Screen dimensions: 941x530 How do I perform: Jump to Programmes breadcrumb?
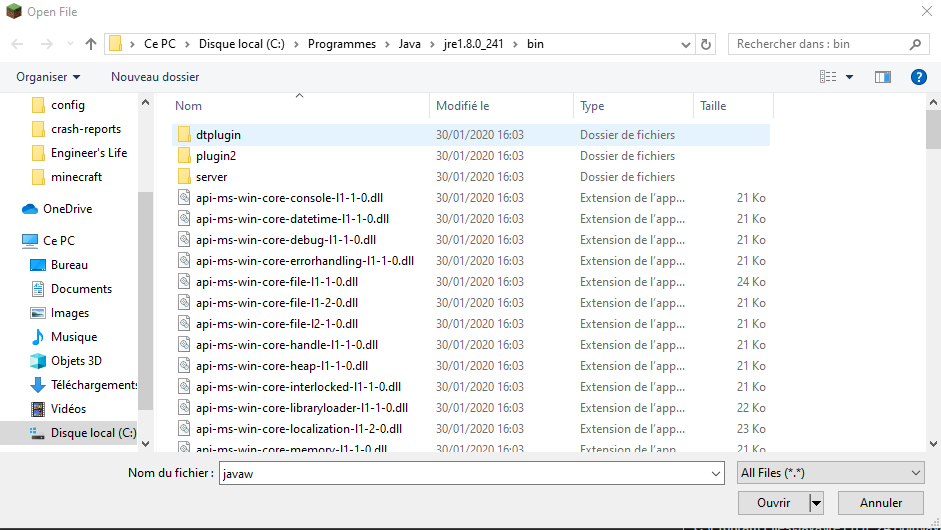(341, 44)
